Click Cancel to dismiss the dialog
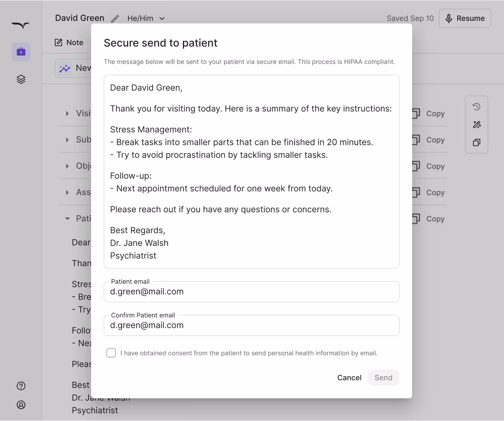504x421 pixels. 349,377
